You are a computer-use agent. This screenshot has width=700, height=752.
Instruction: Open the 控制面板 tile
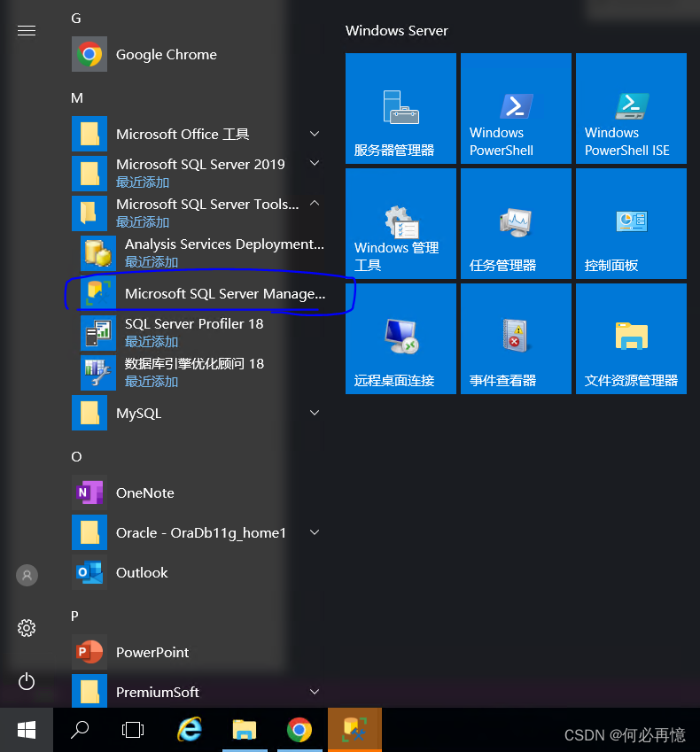point(631,223)
